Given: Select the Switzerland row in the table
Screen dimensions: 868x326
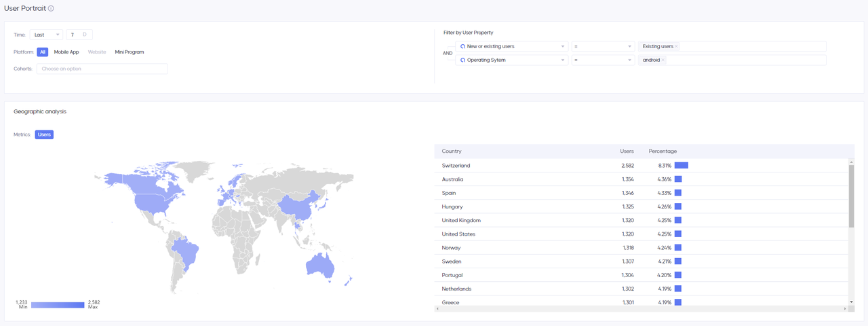Looking at the screenshot, I should tap(641, 165).
